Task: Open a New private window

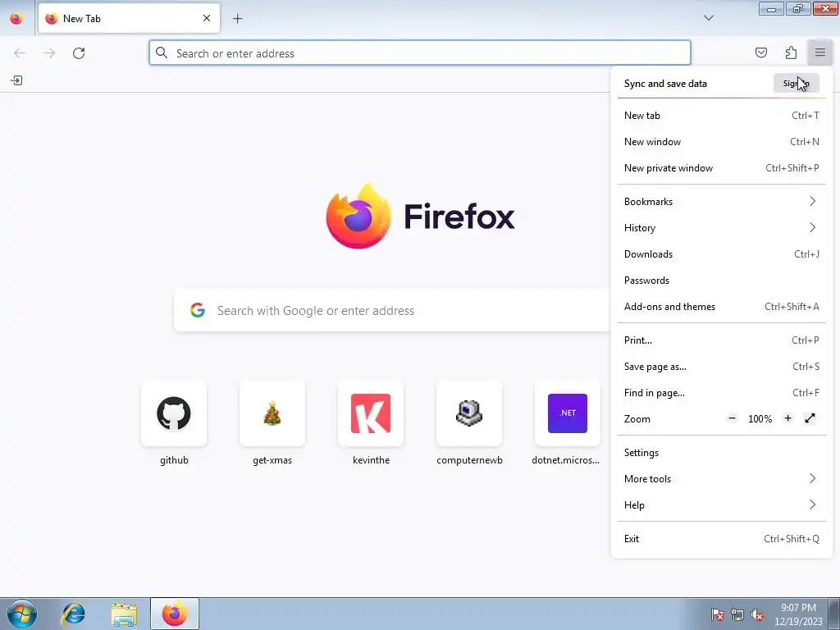Action: (721, 167)
